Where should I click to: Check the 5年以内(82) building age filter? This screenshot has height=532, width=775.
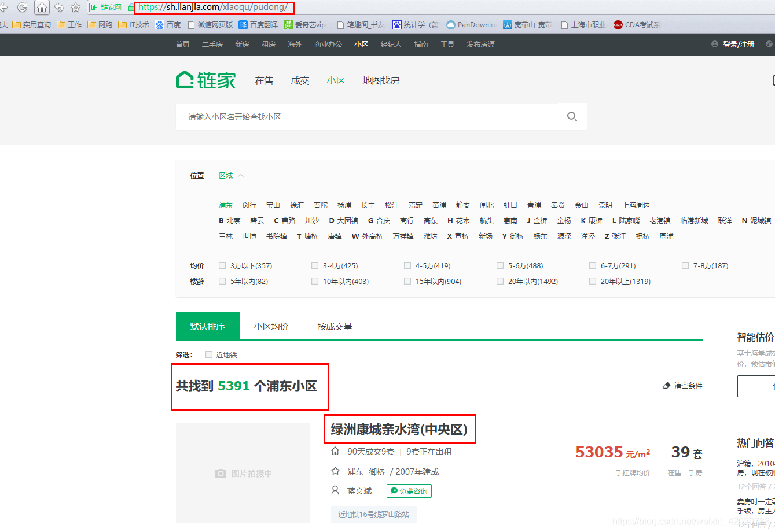[x=222, y=281]
